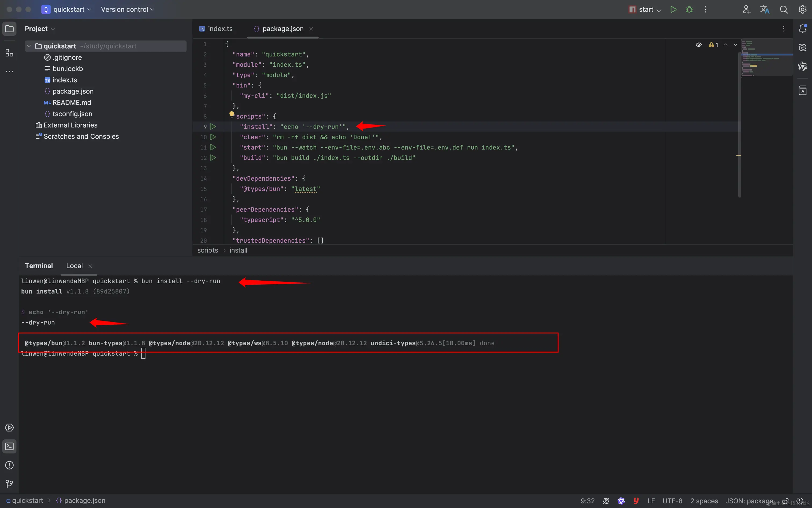812x508 pixels.
Task: Select Scratches and Consoles node
Action: [x=77, y=137]
